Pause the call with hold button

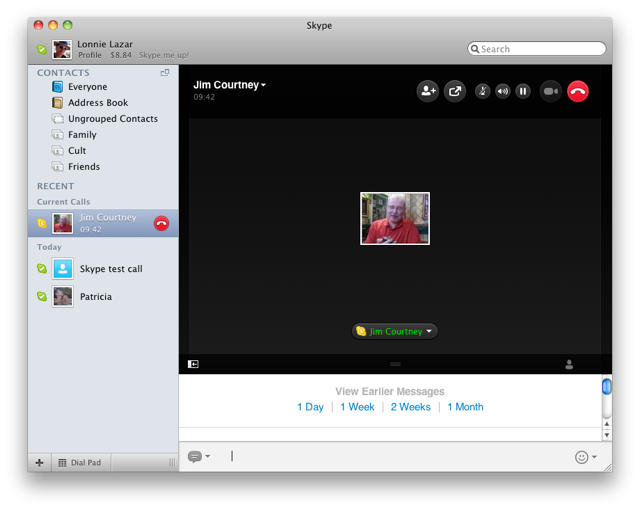click(x=523, y=91)
